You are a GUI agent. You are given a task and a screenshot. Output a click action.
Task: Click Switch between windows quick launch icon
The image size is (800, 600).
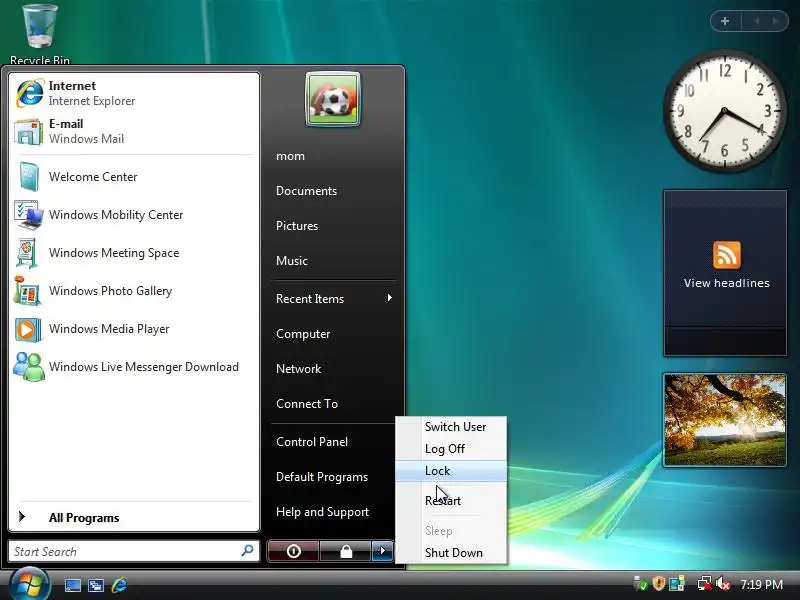(x=96, y=585)
